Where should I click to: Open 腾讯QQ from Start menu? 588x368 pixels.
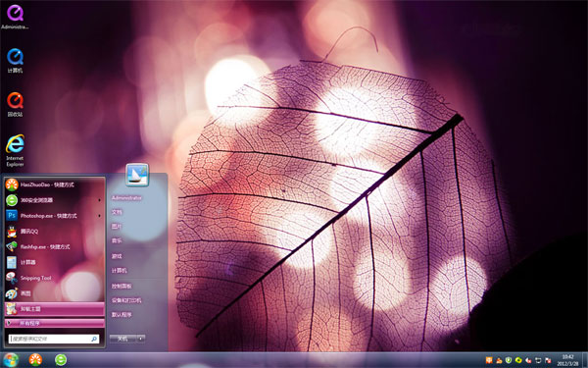click(x=54, y=232)
